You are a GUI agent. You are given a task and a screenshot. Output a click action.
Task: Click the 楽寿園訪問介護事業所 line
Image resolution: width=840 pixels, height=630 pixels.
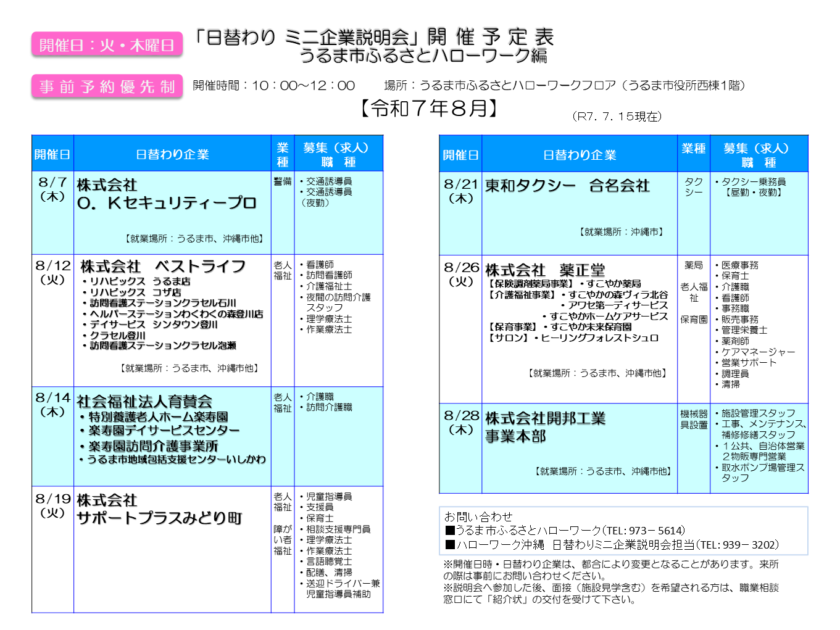coord(149,446)
